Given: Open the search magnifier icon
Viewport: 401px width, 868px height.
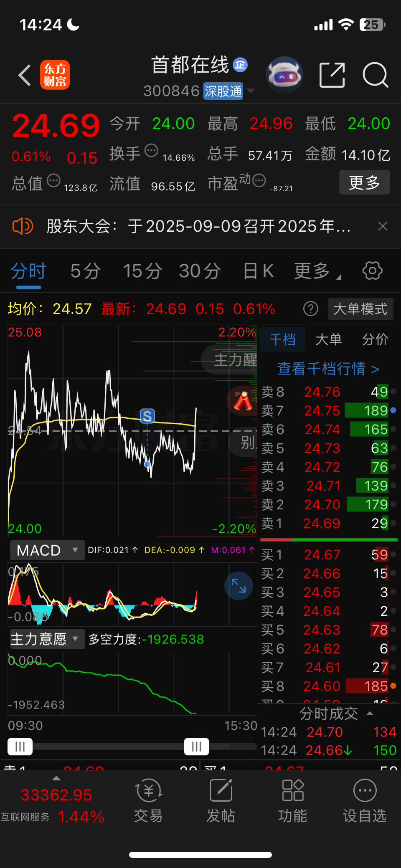Looking at the screenshot, I should click(376, 75).
